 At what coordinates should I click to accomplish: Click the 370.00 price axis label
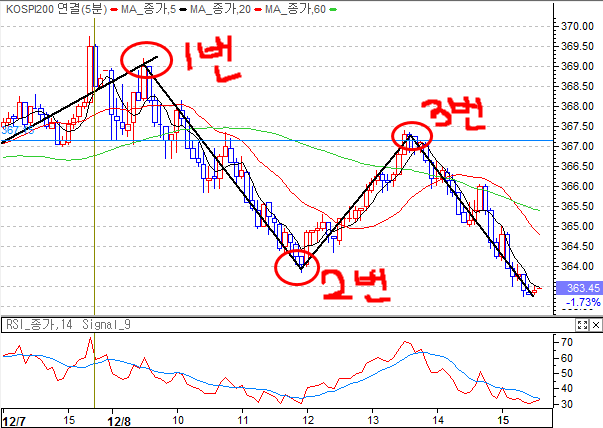click(x=577, y=26)
